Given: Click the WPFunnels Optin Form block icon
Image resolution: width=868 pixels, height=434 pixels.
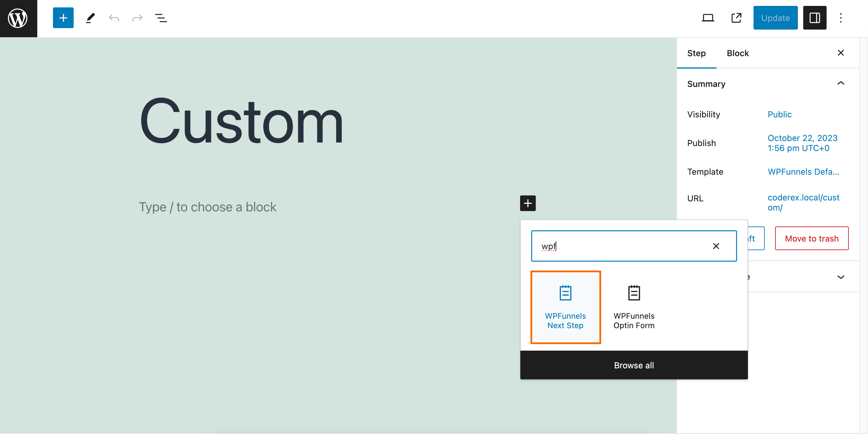Looking at the screenshot, I should click(x=634, y=292).
